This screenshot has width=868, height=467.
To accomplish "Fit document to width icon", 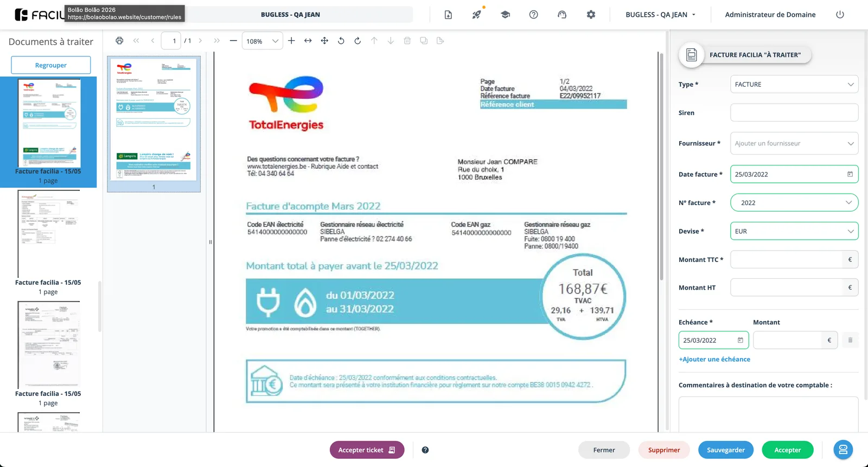I will 308,41.
